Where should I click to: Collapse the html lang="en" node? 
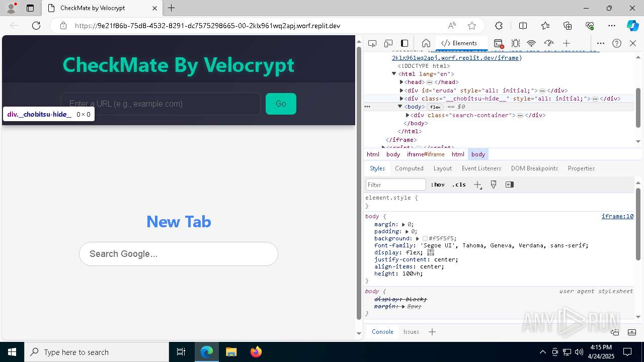(x=394, y=74)
